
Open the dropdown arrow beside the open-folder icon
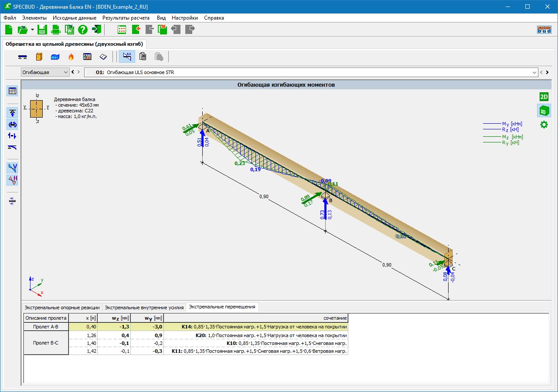(32, 30)
